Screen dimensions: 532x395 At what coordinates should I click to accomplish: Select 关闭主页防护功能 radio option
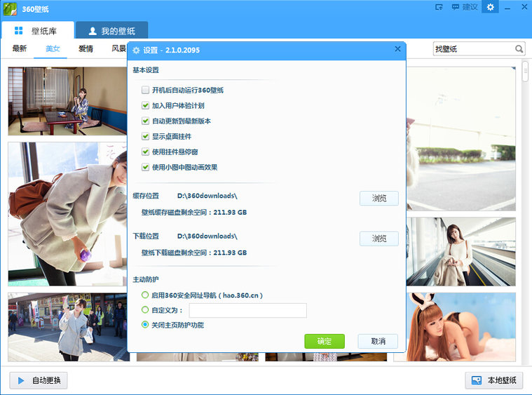(145, 325)
